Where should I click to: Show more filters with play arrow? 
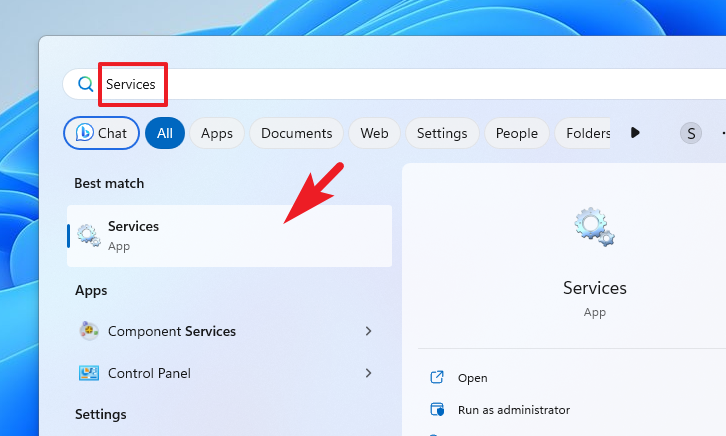pyautogui.click(x=635, y=133)
